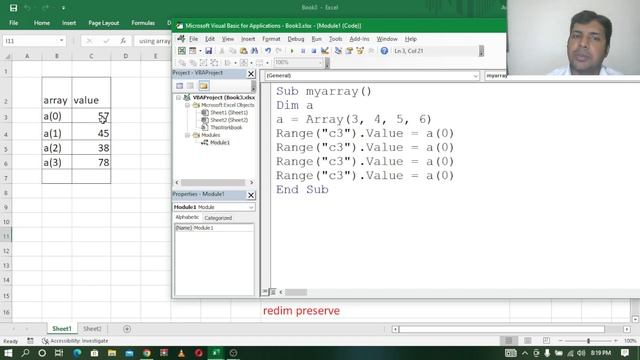The image size is (640, 360).
Task: Open Excel's Page Layout ribbon tab
Action: 104,23
